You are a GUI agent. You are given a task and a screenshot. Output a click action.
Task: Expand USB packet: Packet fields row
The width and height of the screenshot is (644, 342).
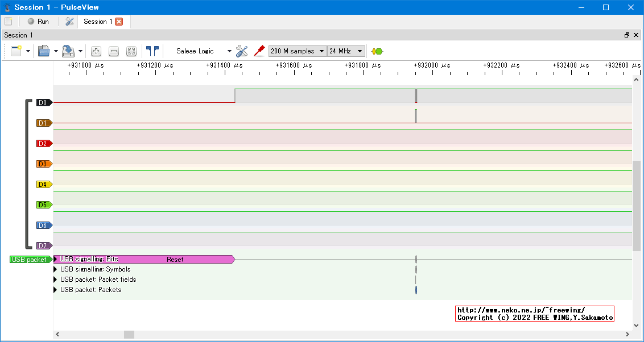click(x=56, y=280)
